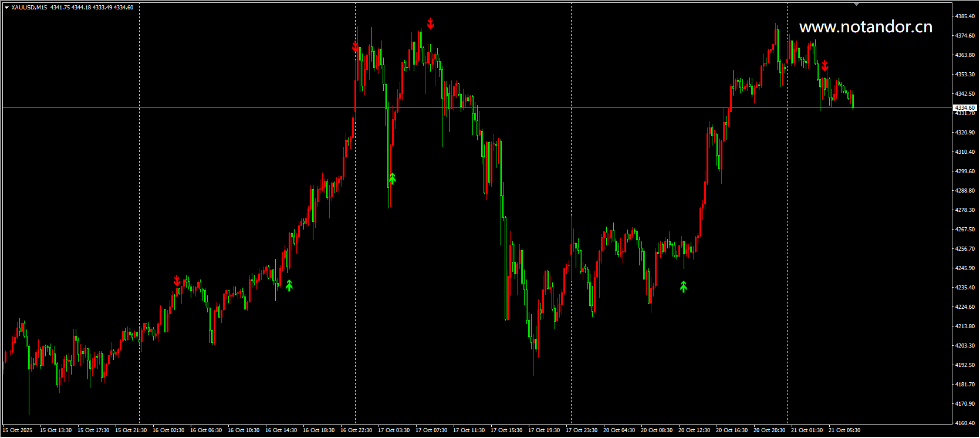This screenshot has width=980, height=438.
Task: Click the 4310.40 price axis label
Action: click(x=965, y=152)
